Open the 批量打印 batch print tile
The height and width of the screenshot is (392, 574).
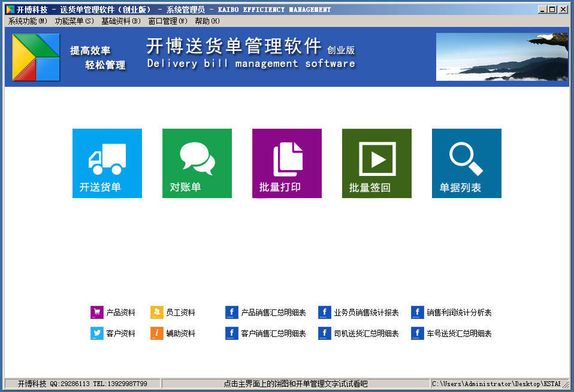point(286,163)
